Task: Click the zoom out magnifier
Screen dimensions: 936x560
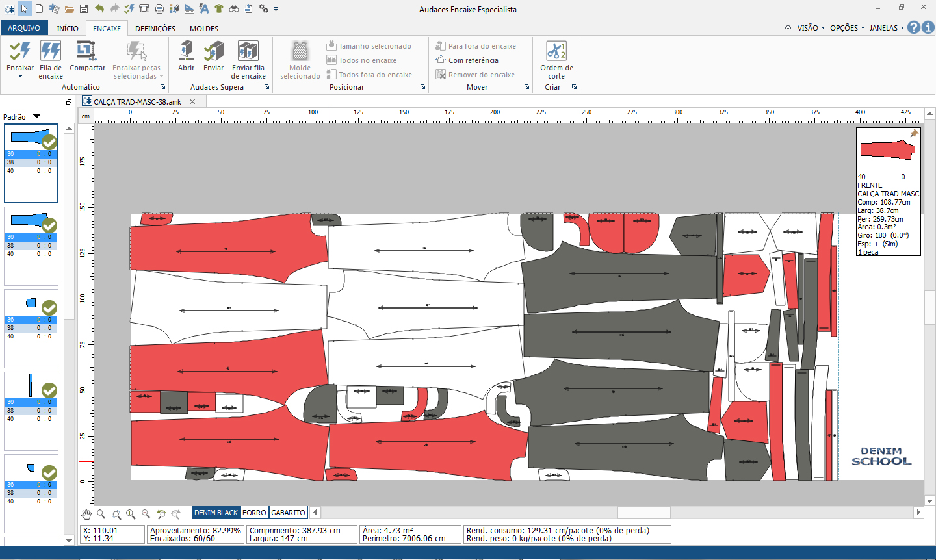Action: click(x=146, y=514)
